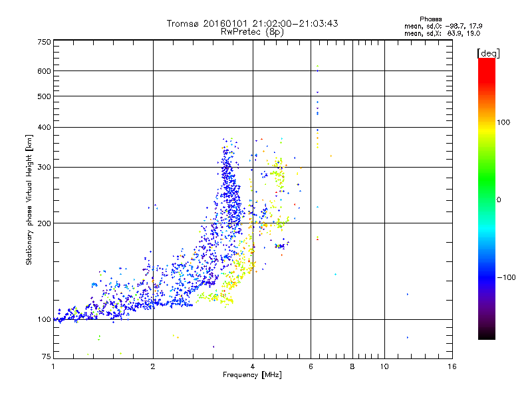The width and height of the screenshot is (532, 399).
Task: Click the 200 km height axis label
Action: (x=44, y=223)
